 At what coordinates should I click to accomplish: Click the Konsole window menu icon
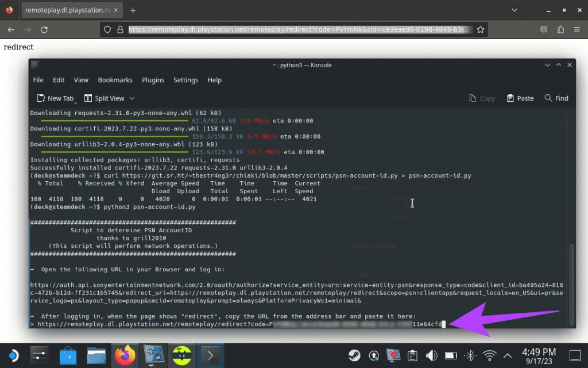(x=34, y=64)
